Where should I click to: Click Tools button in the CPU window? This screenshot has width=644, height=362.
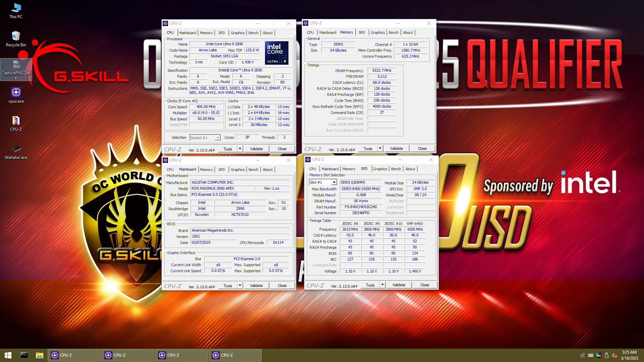228,149
